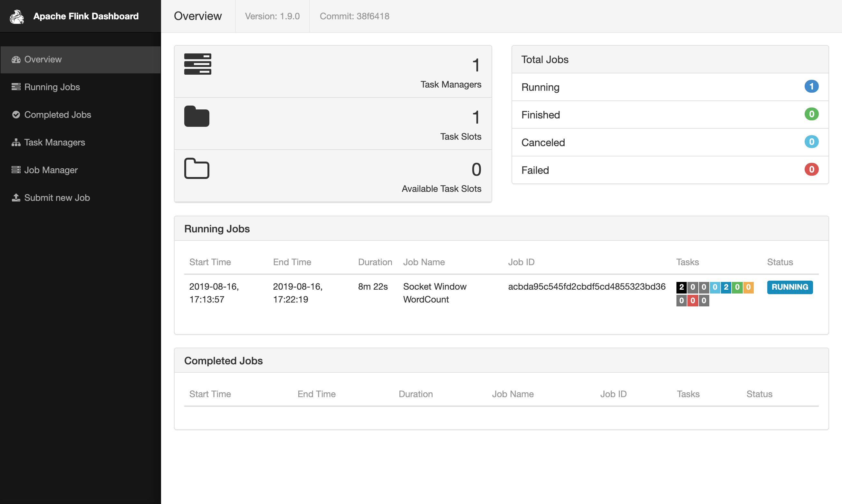
Task: Open the Socket Window WordCount job
Action: [x=435, y=293]
